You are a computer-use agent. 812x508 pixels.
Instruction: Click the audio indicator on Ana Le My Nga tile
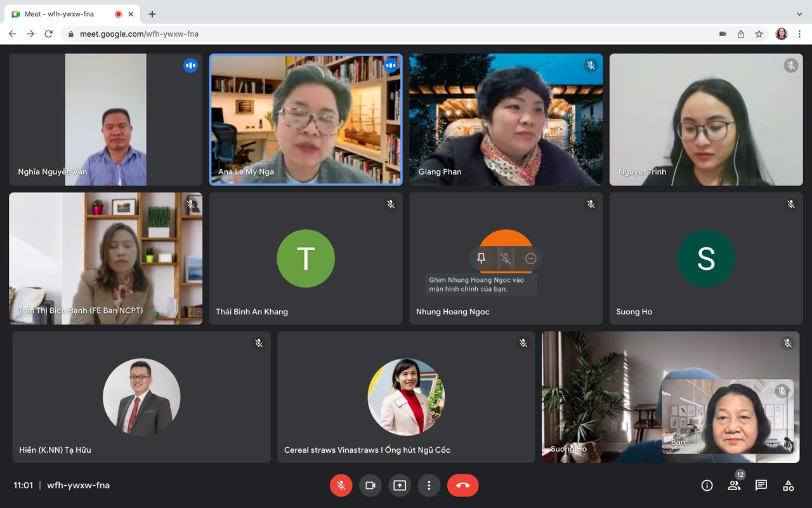391,65
